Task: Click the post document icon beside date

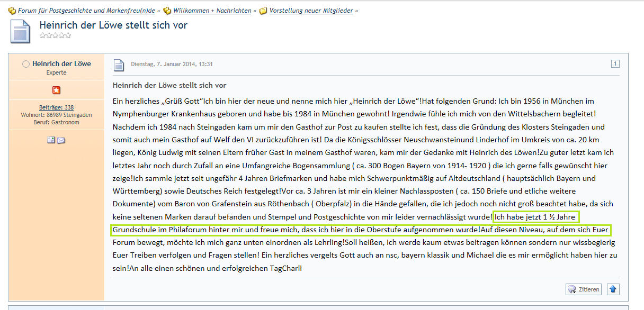Action: pyautogui.click(x=120, y=65)
